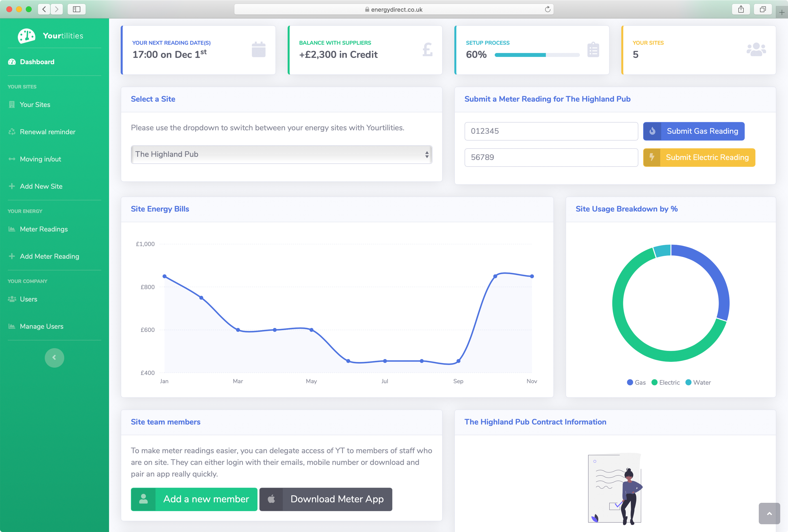788x532 pixels.
Task: Click the gas reading input showing 012345
Action: click(551, 131)
